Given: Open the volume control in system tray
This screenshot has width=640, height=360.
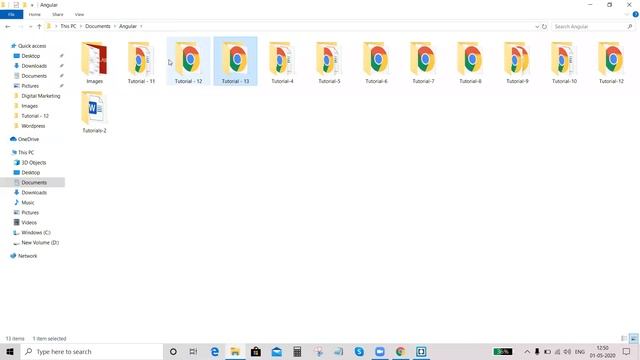Looking at the screenshot, I should coord(567,351).
